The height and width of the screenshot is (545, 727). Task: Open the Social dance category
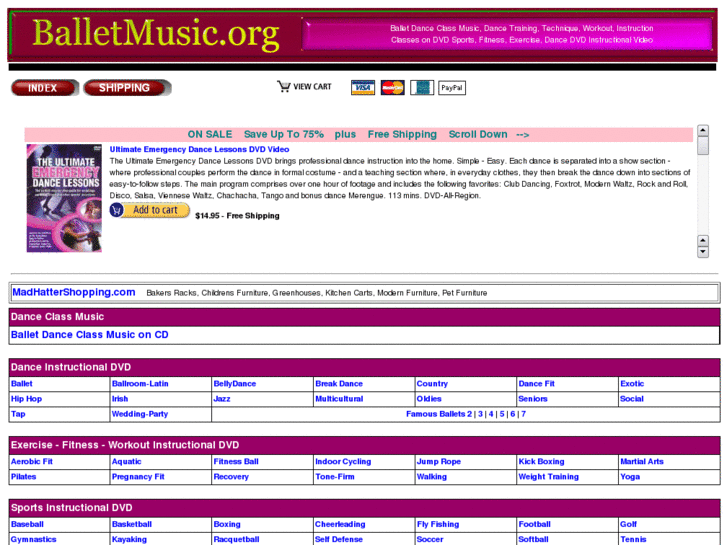[x=632, y=399]
